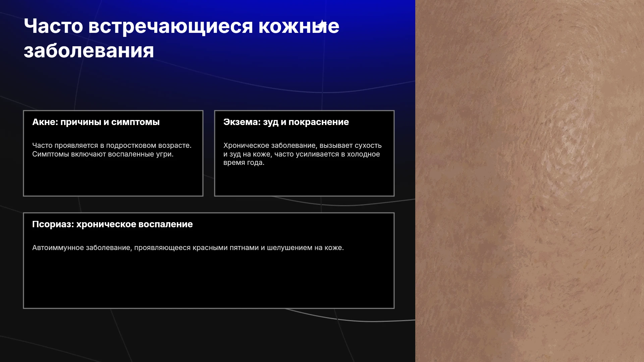Select the "Экзема: зуд и покраснение" heading
The height and width of the screenshot is (362, 644).
tap(286, 122)
